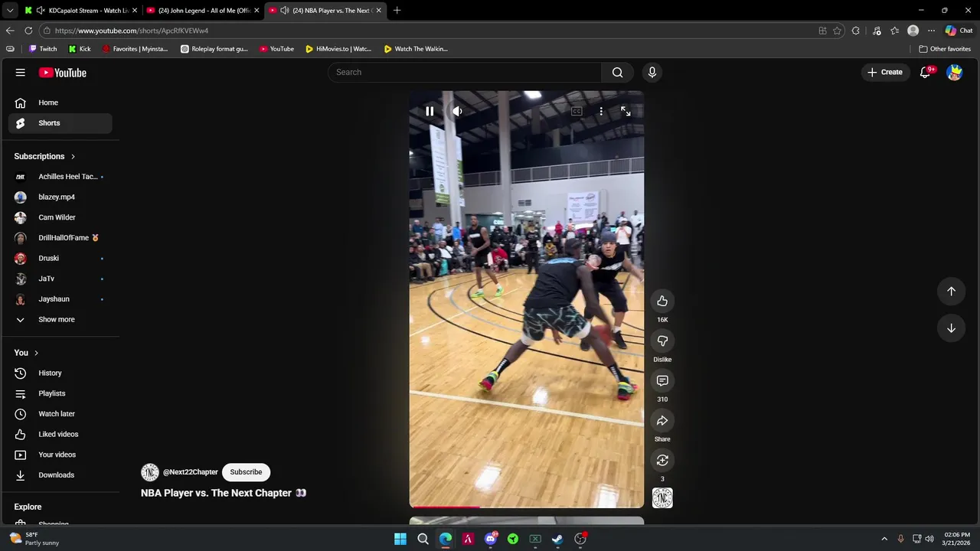This screenshot has height=551, width=980.
Task: Click the YouTube logo
Action: coord(63,73)
